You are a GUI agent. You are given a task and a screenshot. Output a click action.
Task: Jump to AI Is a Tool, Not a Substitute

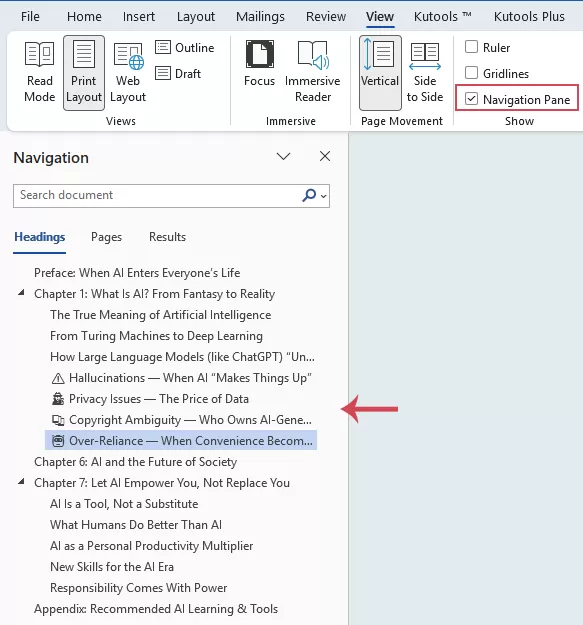click(x=124, y=504)
